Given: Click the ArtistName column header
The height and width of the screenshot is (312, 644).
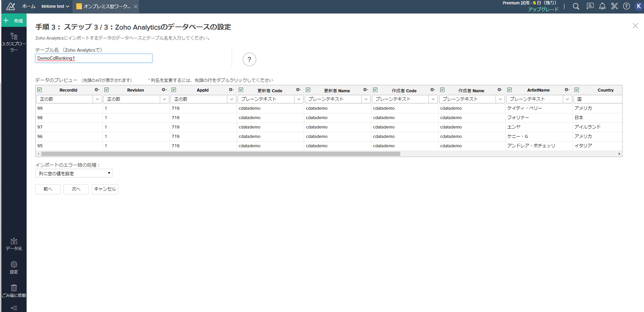Looking at the screenshot, I should click(538, 90).
